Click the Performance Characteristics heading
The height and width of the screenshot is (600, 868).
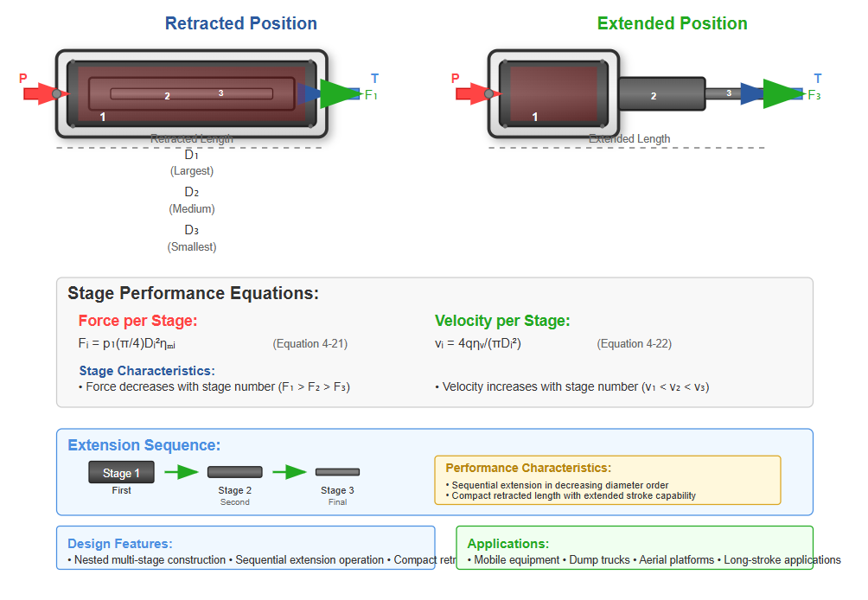[528, 468]
